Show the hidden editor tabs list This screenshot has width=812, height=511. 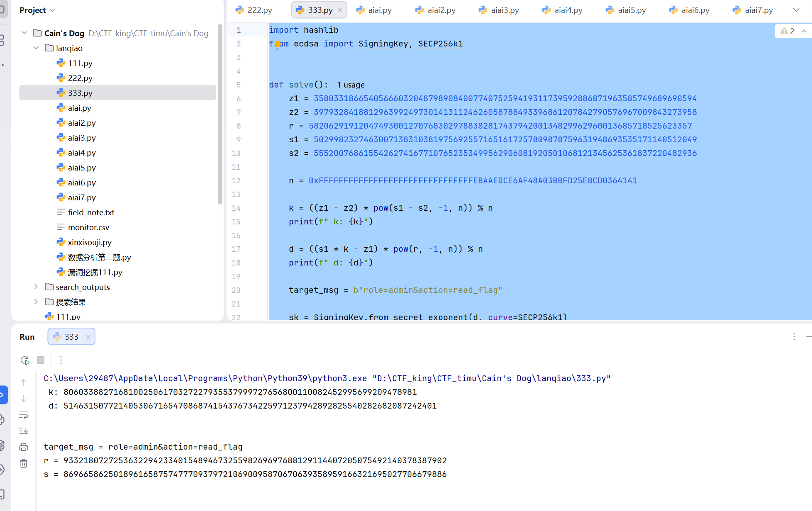click(796, 10)
